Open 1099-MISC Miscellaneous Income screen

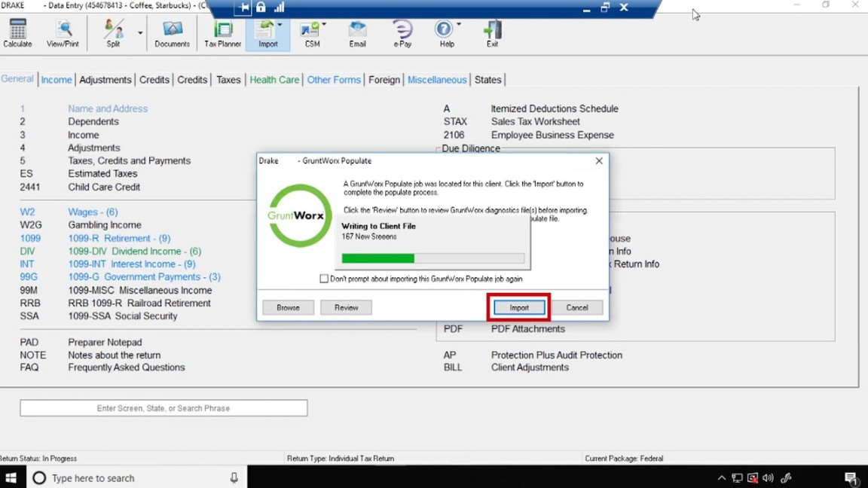tap(140, 290)
